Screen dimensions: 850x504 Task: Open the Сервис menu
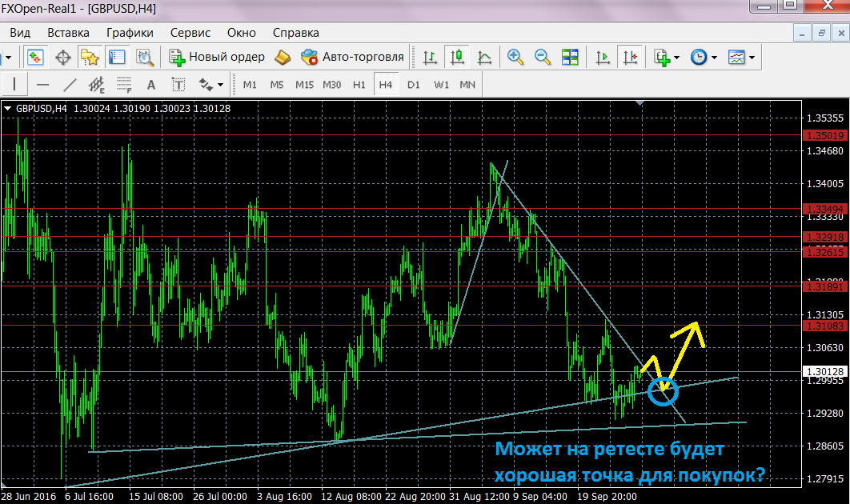pyautogui.click(x=190, y=33)
